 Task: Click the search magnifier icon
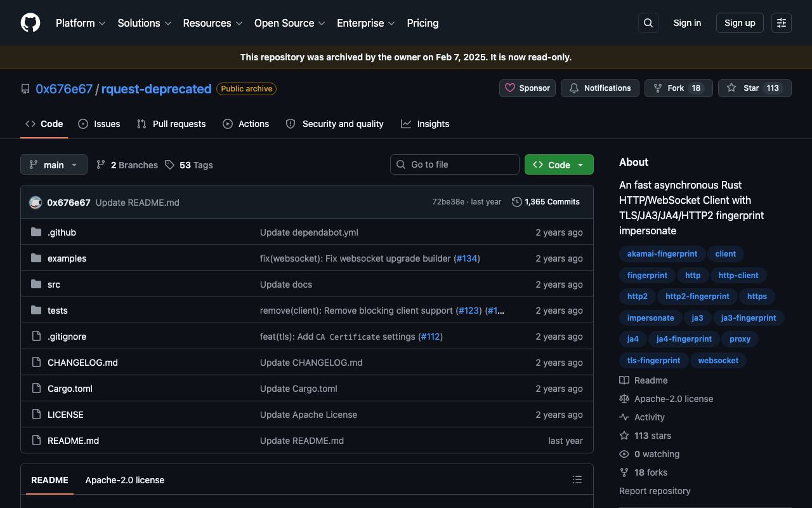[x=648, y=23]
